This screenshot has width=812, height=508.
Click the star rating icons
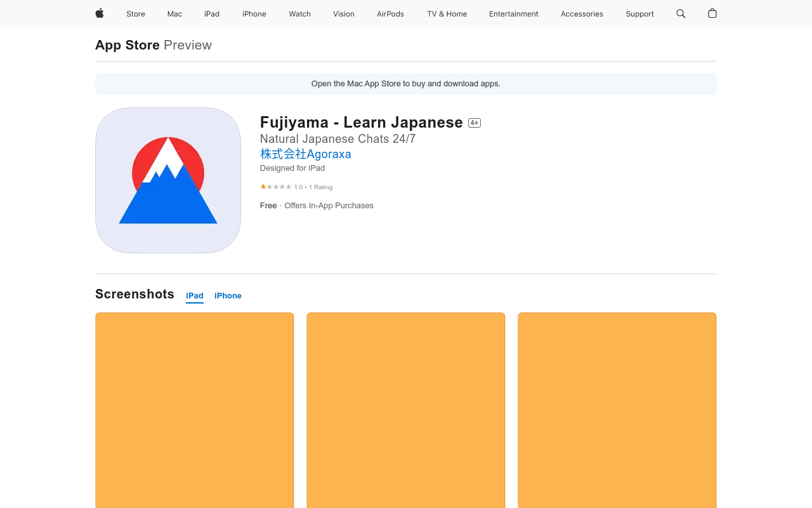[276, 187]
